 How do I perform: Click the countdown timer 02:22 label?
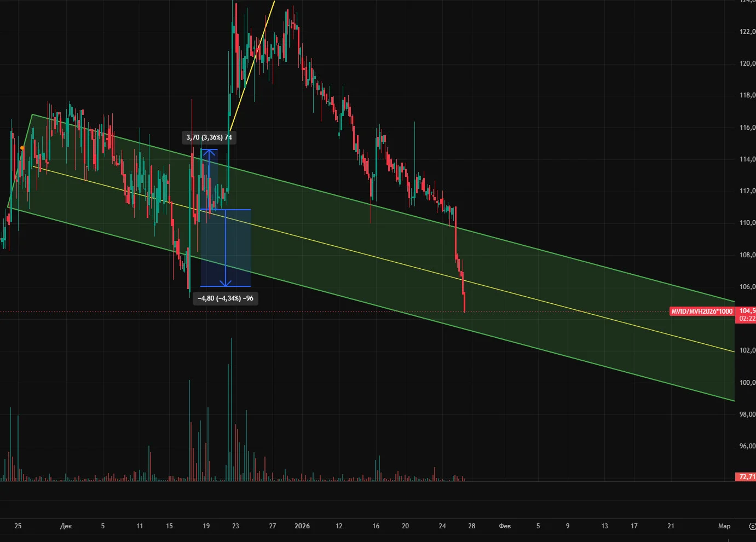pos(747,319)
